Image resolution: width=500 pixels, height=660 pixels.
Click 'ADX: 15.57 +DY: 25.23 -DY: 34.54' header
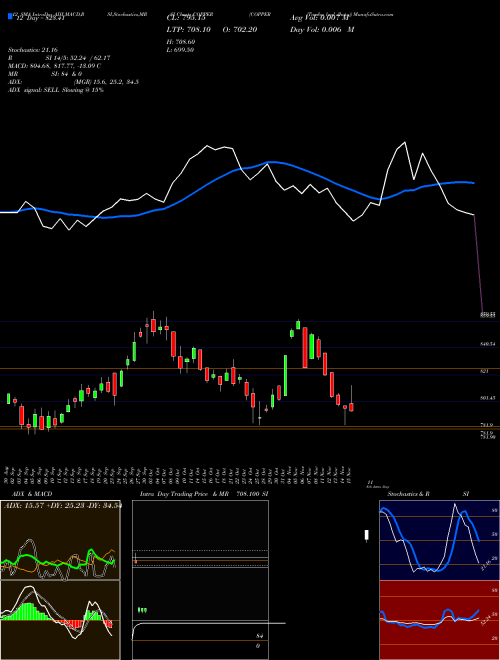coord(63,505)
